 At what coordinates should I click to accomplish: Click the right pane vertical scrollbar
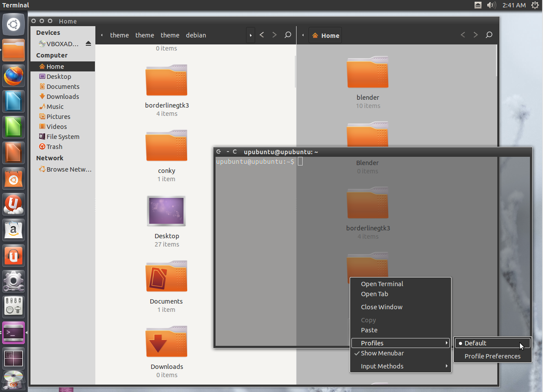coord(497,60)
